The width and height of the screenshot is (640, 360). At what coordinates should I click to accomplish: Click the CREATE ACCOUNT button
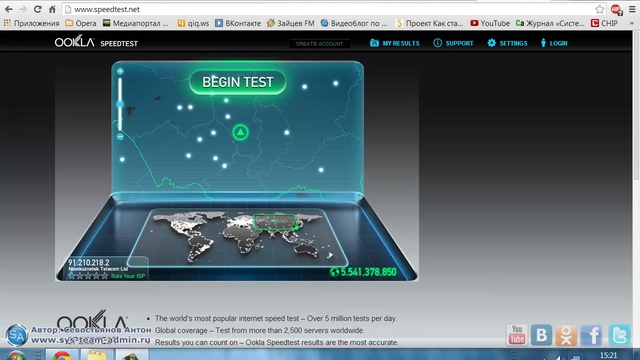[x=320, y=44]
